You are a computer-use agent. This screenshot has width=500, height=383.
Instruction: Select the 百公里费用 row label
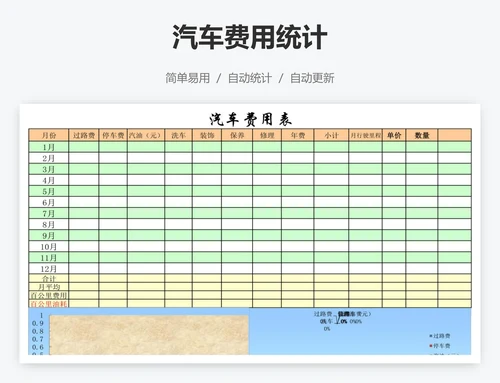click(x=49, y=295)
